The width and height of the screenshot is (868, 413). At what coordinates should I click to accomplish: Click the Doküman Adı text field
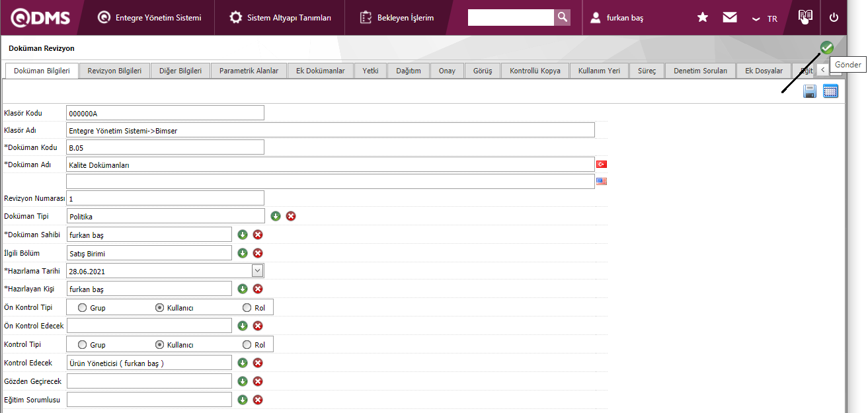tap(331, 165)
